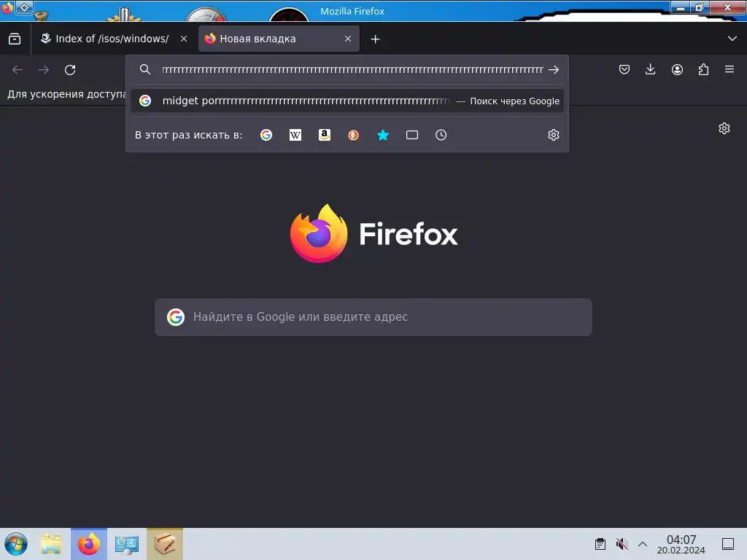Search this time with DuckDuckGo icon
The width and height of the screenshot is (747, 560).
point(354,135)
